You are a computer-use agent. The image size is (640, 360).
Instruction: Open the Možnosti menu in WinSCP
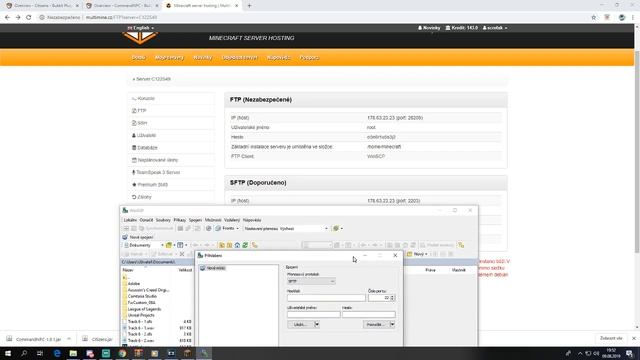tap(213, 220)
